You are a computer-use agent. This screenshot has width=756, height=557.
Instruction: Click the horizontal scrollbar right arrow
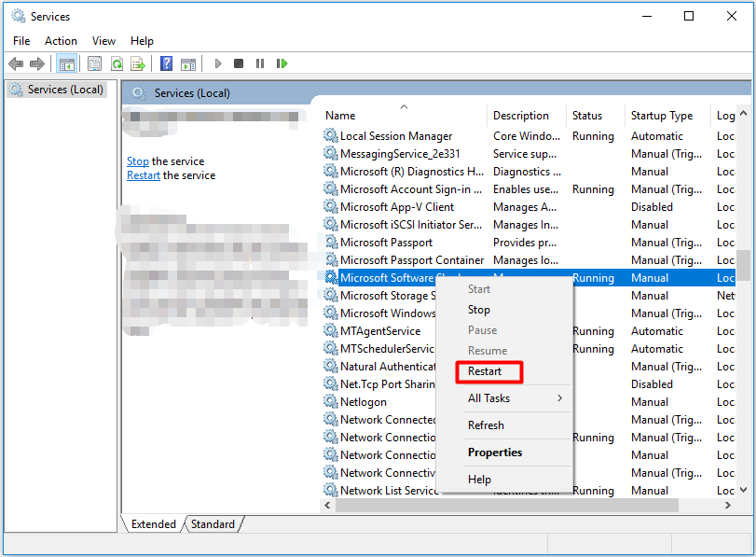point(727,506)
